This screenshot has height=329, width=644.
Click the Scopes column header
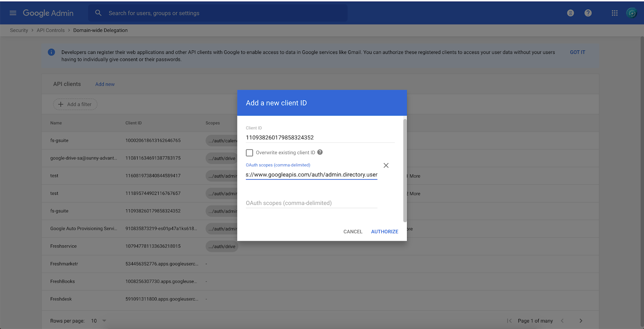coord(213,123)
